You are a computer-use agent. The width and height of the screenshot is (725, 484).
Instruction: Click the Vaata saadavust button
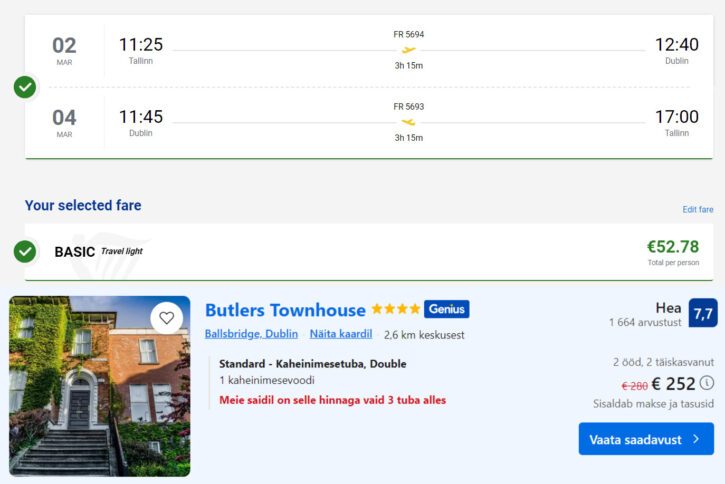646,439
